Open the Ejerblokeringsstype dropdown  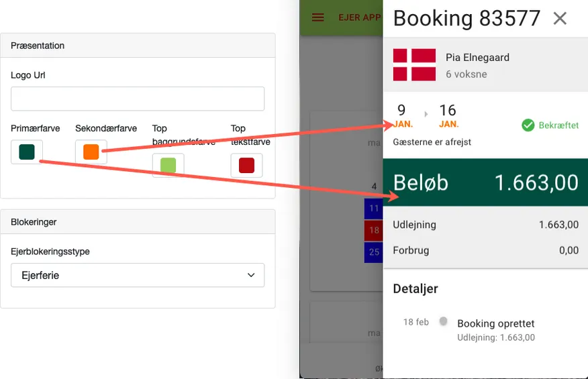click(x=138, y=275)
